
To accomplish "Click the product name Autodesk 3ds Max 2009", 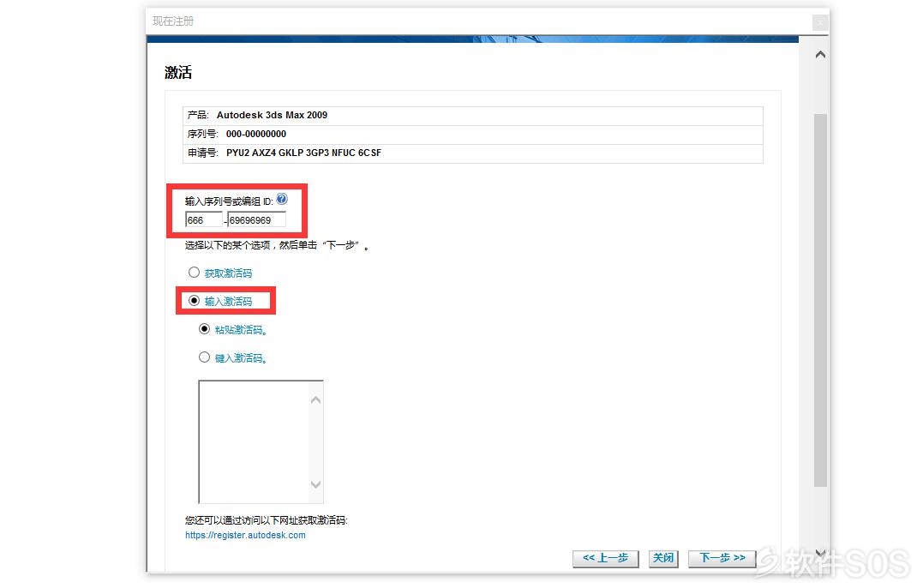I will click(x=272, y=116).
